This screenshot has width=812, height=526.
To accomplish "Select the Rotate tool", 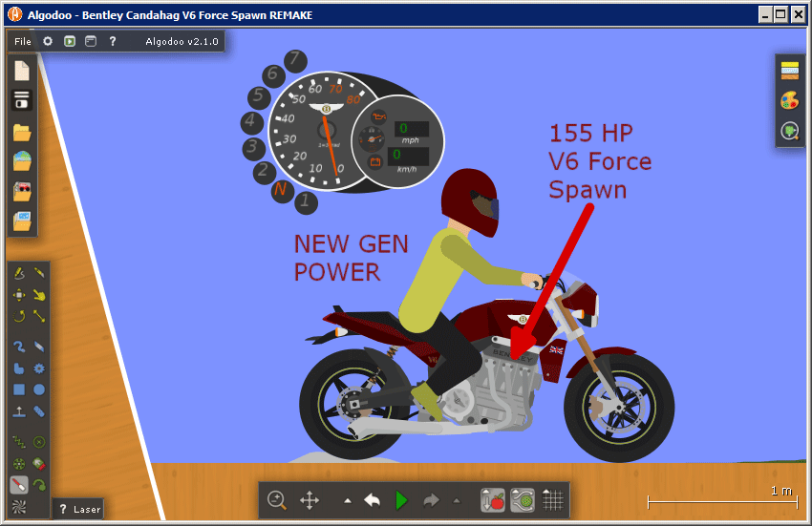I will pyautogui.click(x=19, y=316).
